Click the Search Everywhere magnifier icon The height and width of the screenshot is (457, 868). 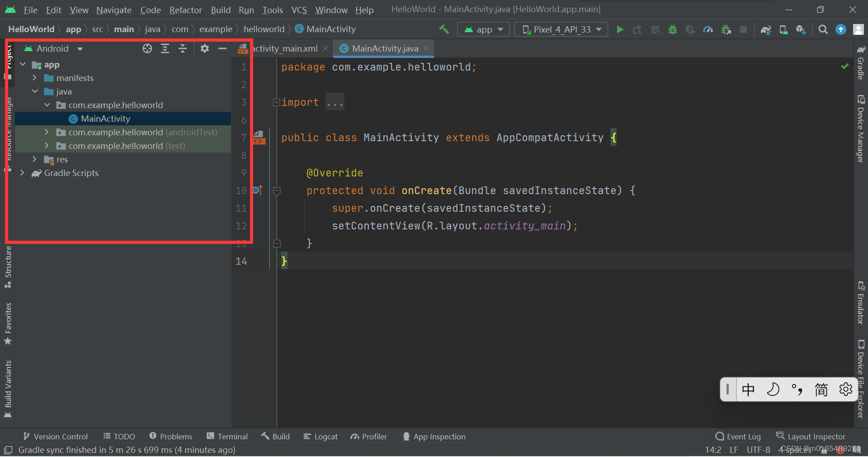coord(823,29)
